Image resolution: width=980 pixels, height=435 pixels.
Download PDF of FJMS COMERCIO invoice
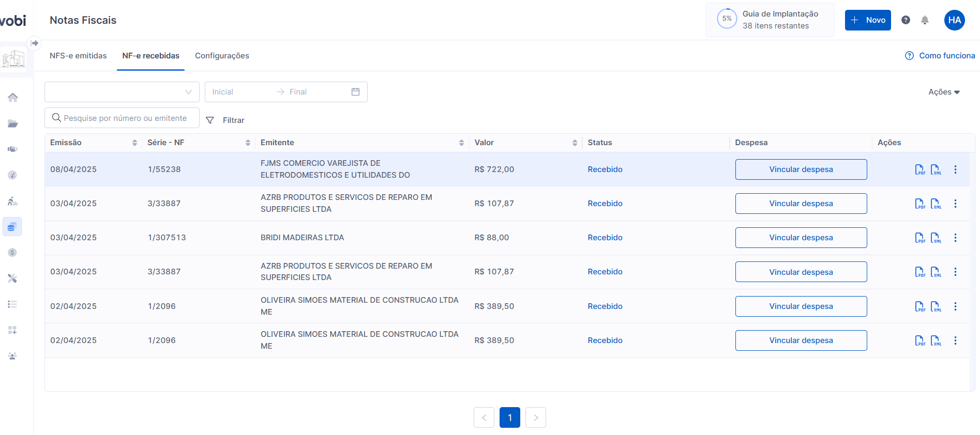(x=919, y=169)
